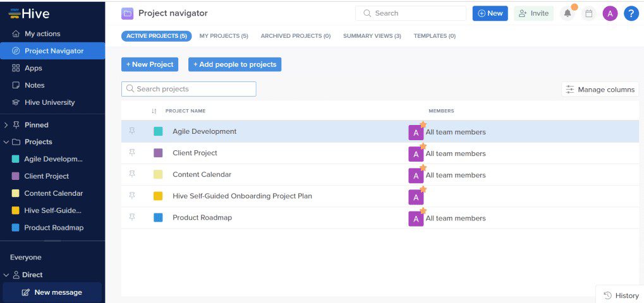Image resolution: width=644 pixels, height=303 pixels.
Task: Open Agile Development project name in table
Action: tap(205, 131)
